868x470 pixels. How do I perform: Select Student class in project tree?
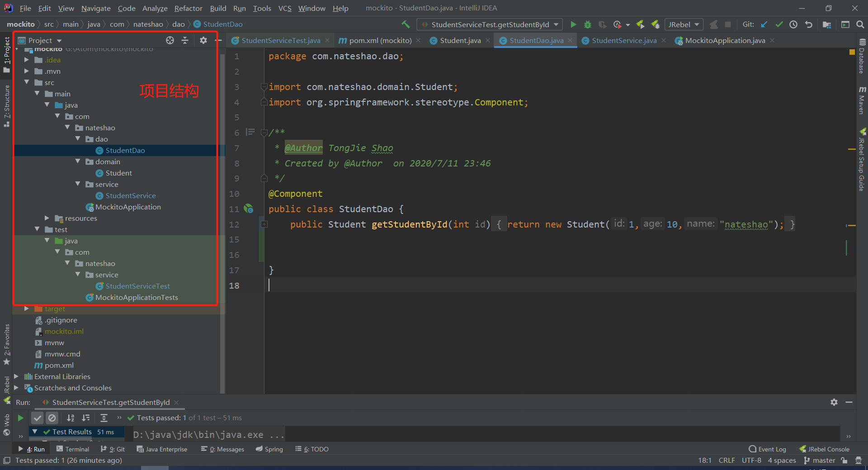point(118,173)
